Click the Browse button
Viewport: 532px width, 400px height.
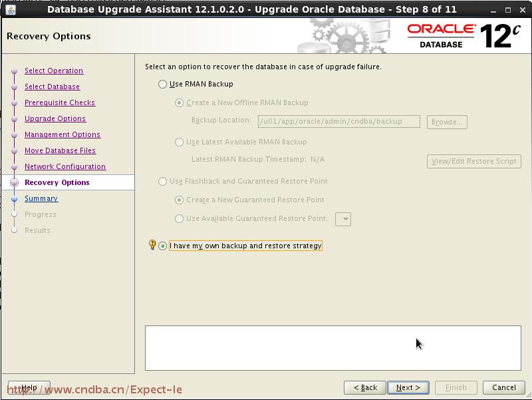[x=447, y=122]
